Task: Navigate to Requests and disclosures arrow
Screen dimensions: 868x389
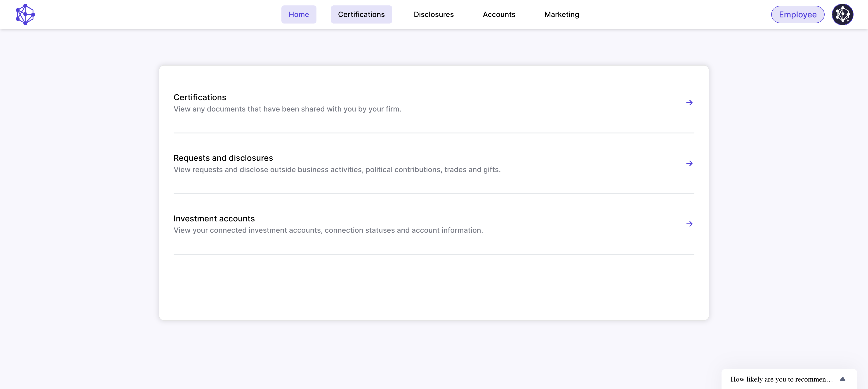Action: coord(689,163)
